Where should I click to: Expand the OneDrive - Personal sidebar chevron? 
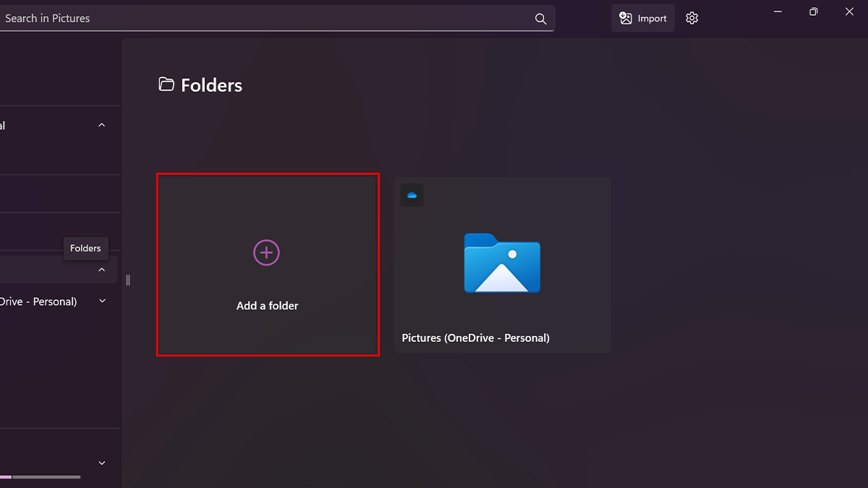click(x=102, y=301)
